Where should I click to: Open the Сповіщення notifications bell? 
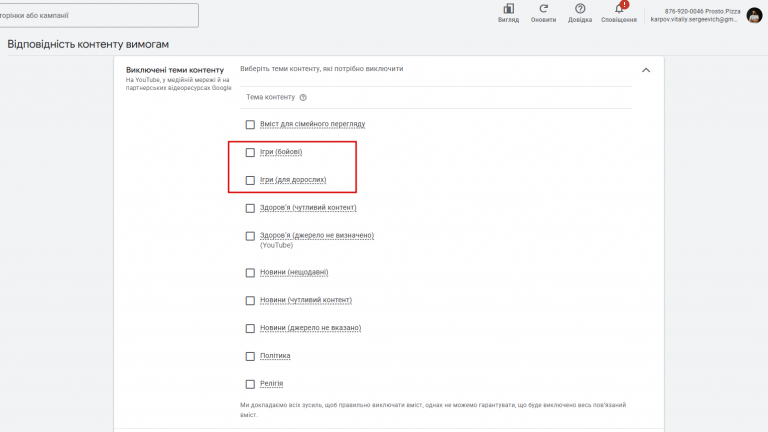[619, 9]
